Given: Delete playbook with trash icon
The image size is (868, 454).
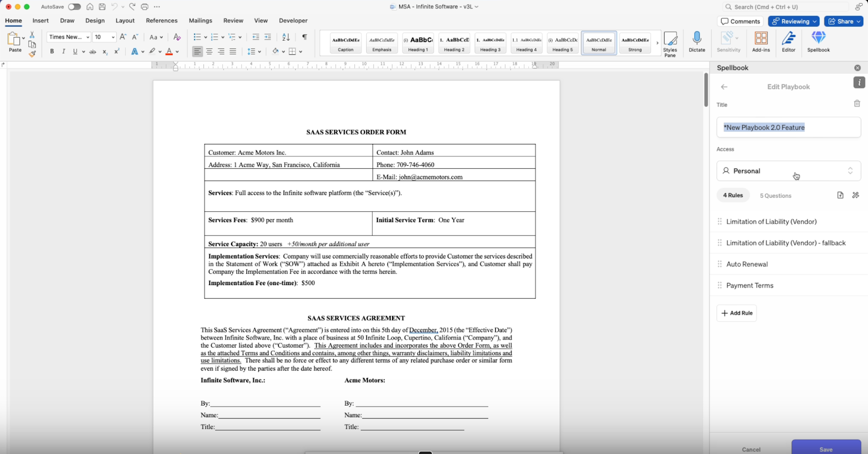Looking at the screenshot, I should (857, 104).
